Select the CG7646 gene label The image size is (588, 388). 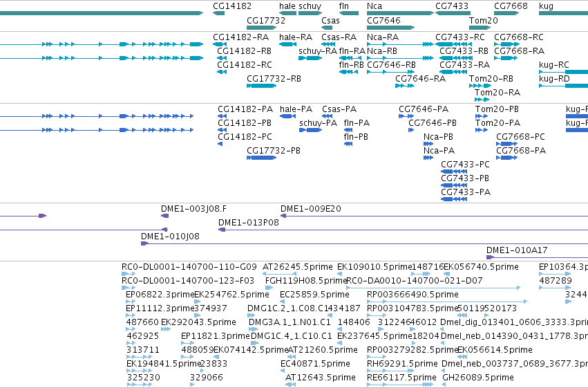click(x=383, y=20)
